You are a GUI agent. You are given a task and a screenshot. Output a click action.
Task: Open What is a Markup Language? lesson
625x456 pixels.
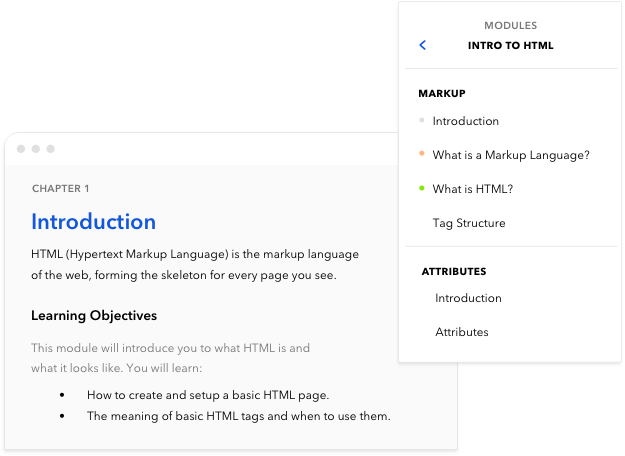coord(511,155)
